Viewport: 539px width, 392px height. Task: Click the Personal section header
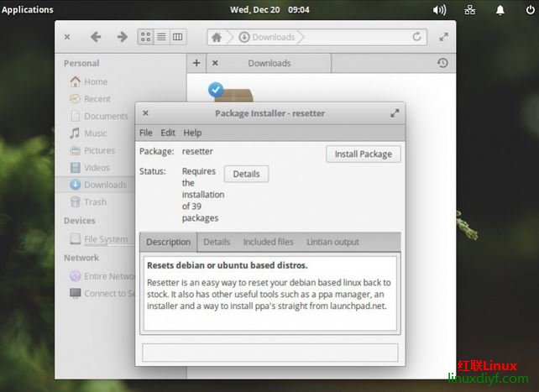click(x=81, y=63)
